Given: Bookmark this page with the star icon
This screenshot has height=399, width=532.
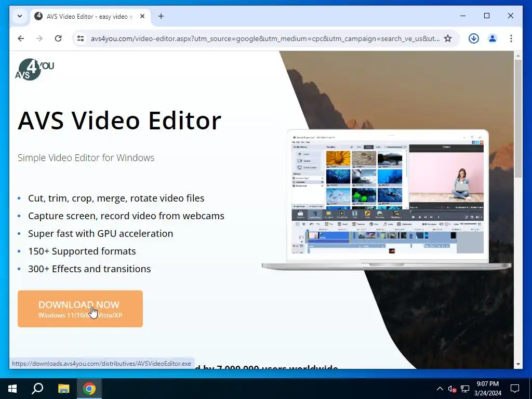Looking at the screenshot, I should coord(448,38).
